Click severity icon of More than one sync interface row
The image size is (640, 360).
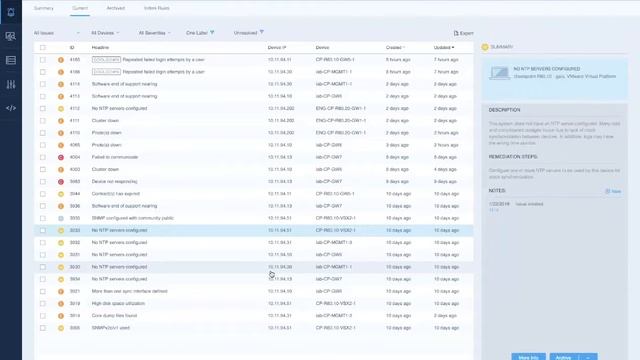pos(61,291)
